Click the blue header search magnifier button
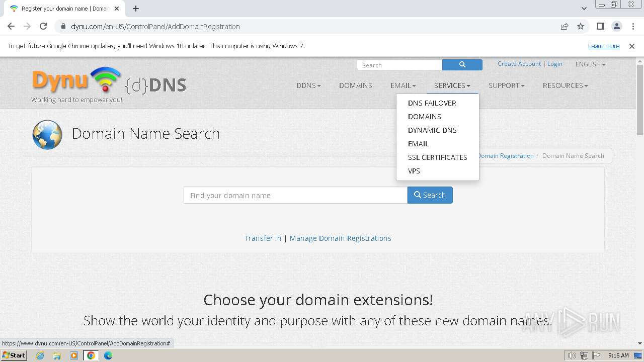This screenshot has width=644, height=362. [462, 65]
